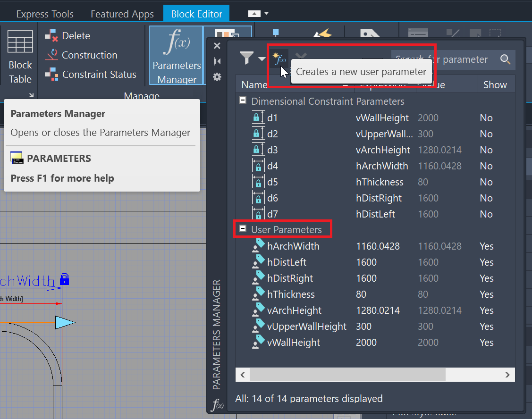The image size is (532, 419).
Task: Click the vWallHeight user parameter icon
Action: point(258,342)
